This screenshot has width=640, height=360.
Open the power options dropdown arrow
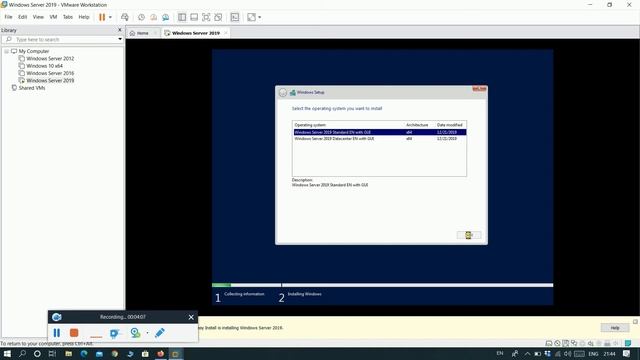tap(110, 17)
